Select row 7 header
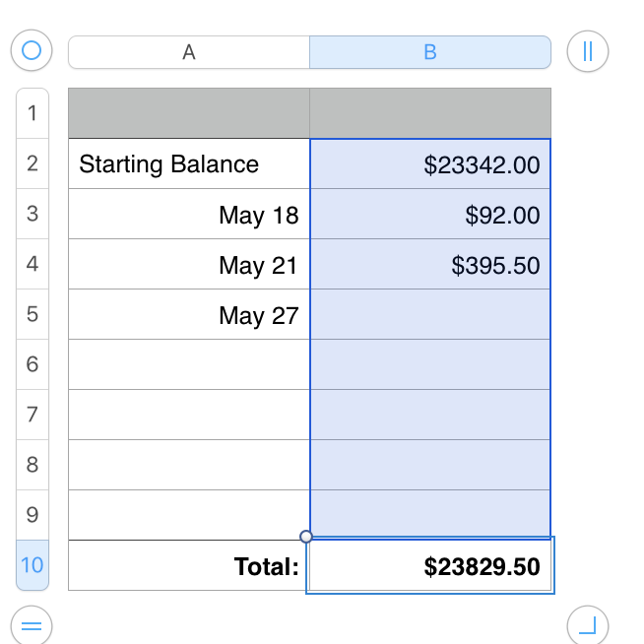 (32, 415)
